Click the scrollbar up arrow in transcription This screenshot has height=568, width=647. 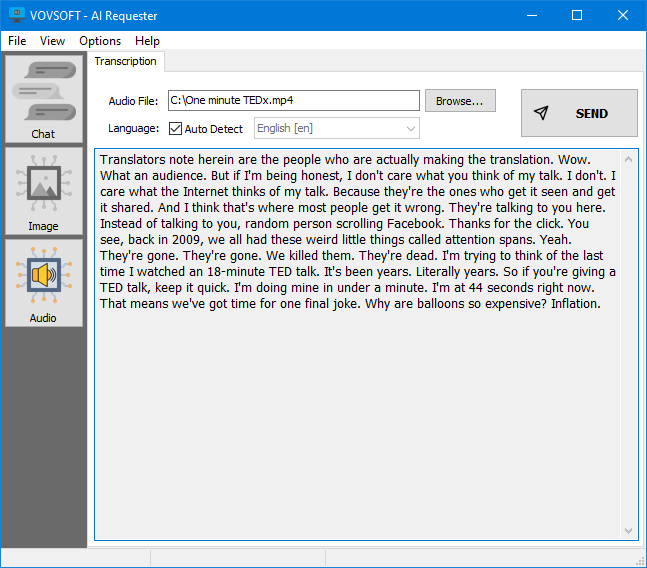click(629, 158)
